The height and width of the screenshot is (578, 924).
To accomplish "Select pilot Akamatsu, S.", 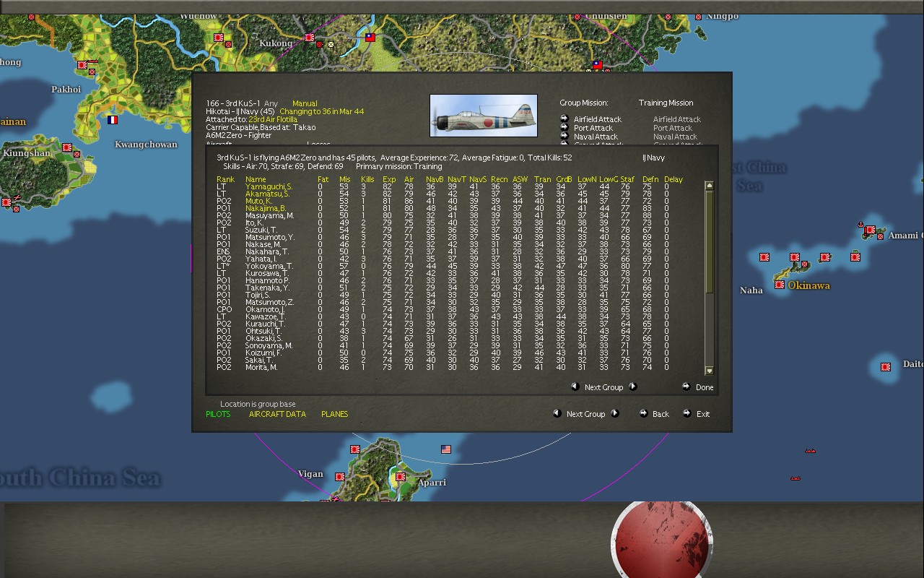I will pos(267,194).
